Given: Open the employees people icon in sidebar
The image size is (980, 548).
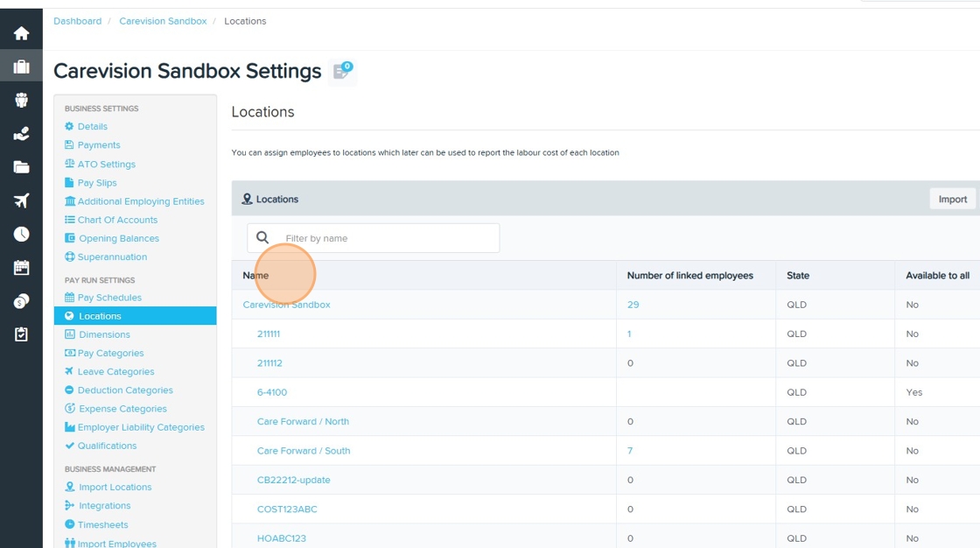Looking at the screenshot, I should pos(21,100).
